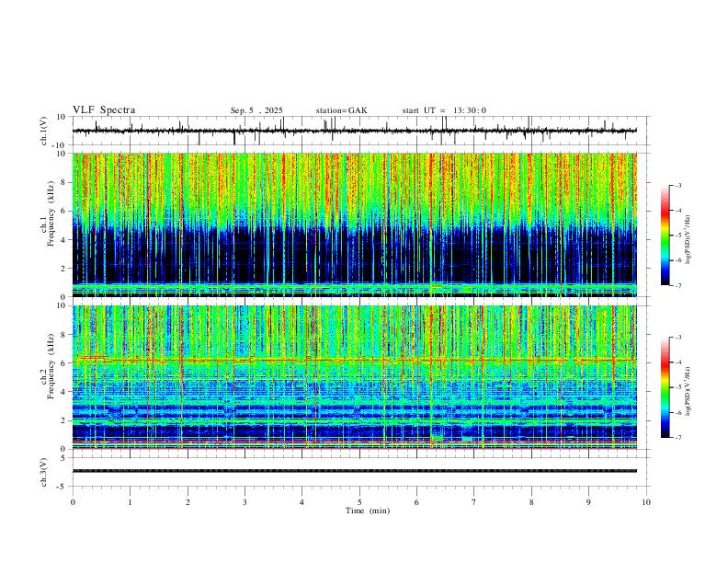Click the time axis tick label "5"
Screen dimensions: 728x563
[x=359, y=502]
